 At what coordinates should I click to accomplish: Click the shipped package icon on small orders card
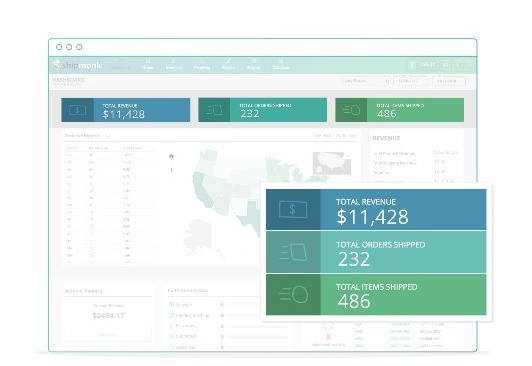coord(214,110)
